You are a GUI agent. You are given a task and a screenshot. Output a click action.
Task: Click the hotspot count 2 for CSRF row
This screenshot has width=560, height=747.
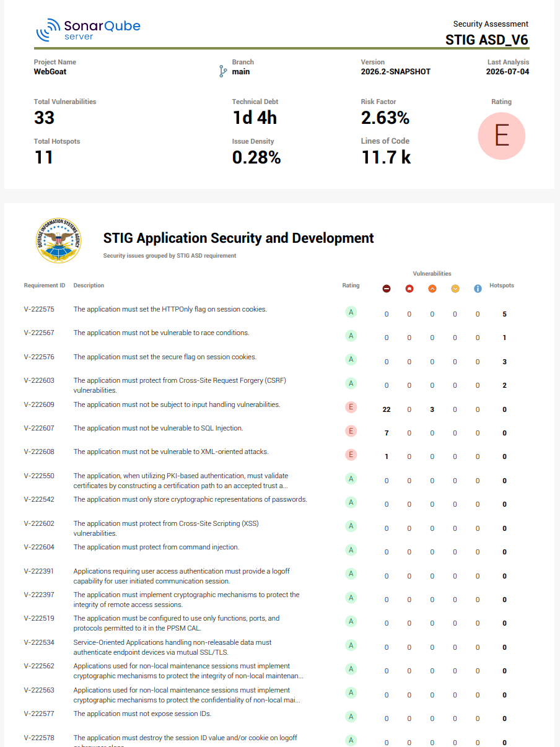pyautogui.click(x=504, y=385)
